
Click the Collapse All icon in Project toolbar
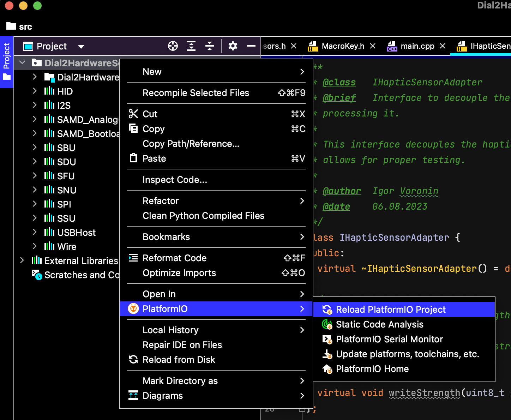(x=210, y=46)
